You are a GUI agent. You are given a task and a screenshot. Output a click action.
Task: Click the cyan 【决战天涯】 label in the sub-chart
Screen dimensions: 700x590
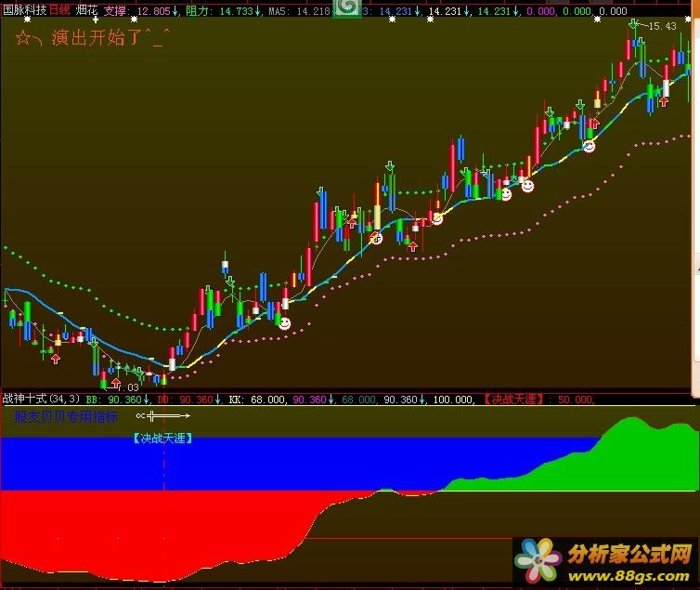tap(163, 439)
